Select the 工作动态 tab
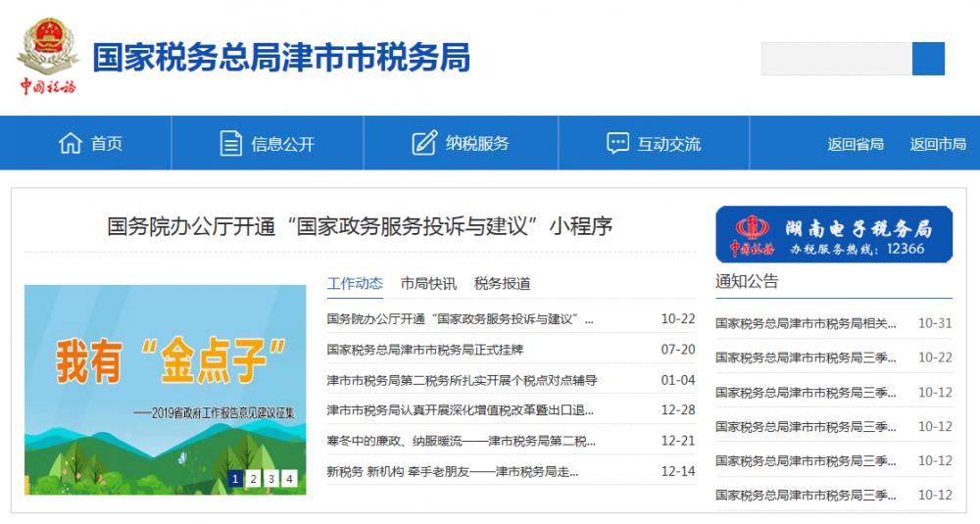This screenshot has width=980, height=524. pos(355,283)
